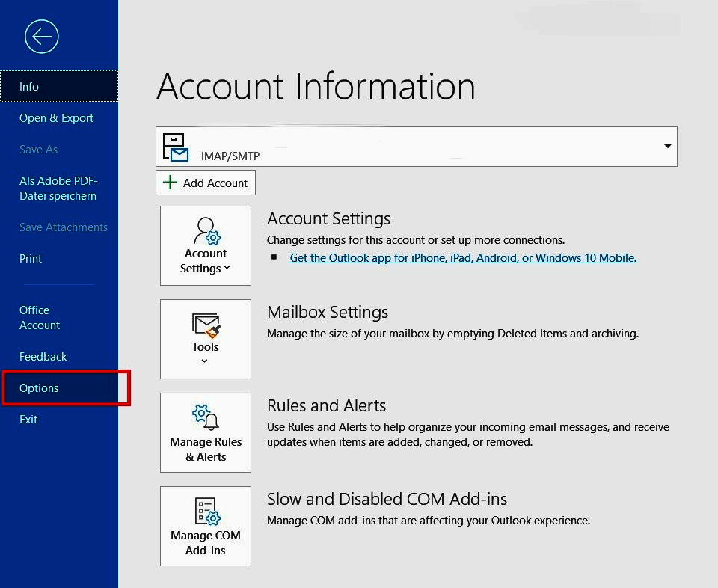Switch to the Info section

(28, 86)
